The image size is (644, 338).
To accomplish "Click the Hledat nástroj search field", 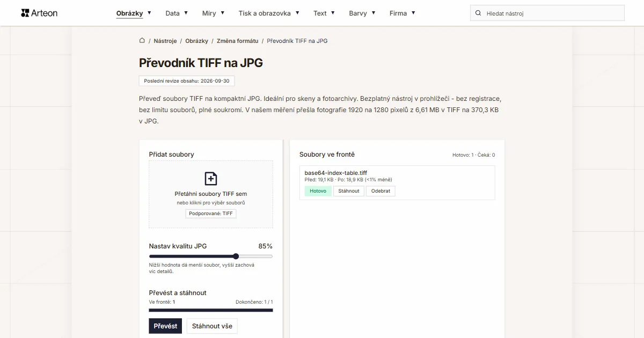I will click(547, 13).
